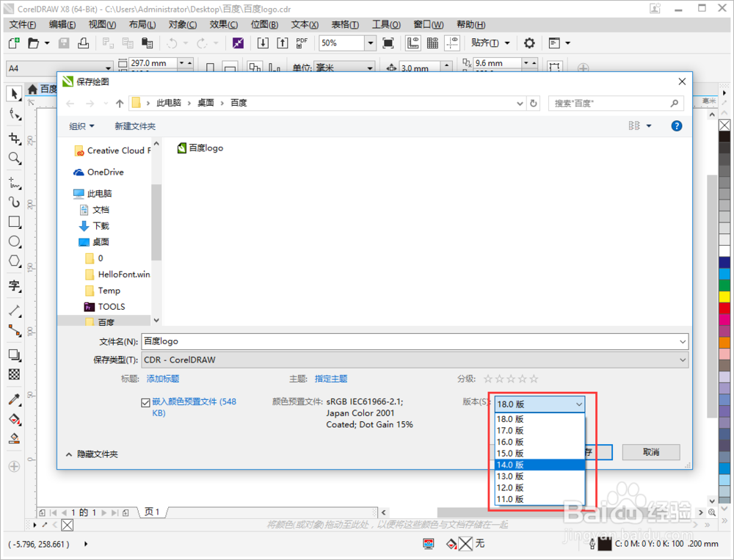This screenshot has width=734, height=560.
Task: Click the New document toolbar icon
Action: point(14,43)
